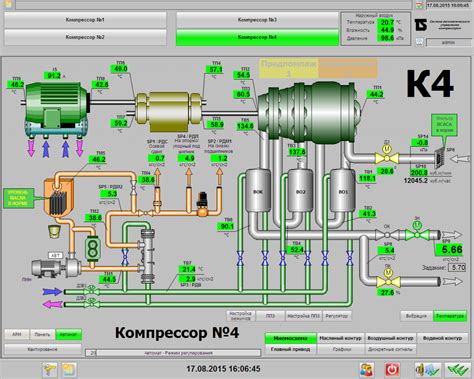Image resolution: width=474 pixels, height=379 pixels.
Task: Toggle the АВТ mode label on pump
Action: point(55,255)
